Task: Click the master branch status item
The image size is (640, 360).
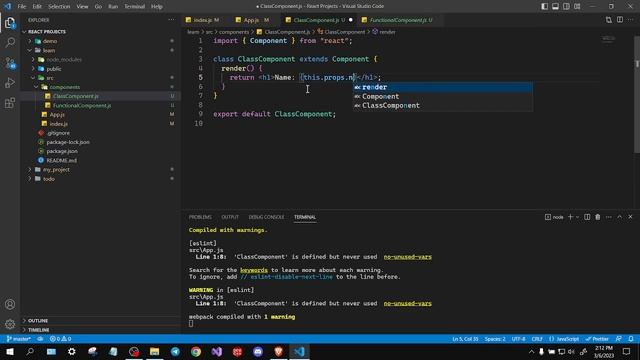Action: pyautogui.click(x=19, y=339)
